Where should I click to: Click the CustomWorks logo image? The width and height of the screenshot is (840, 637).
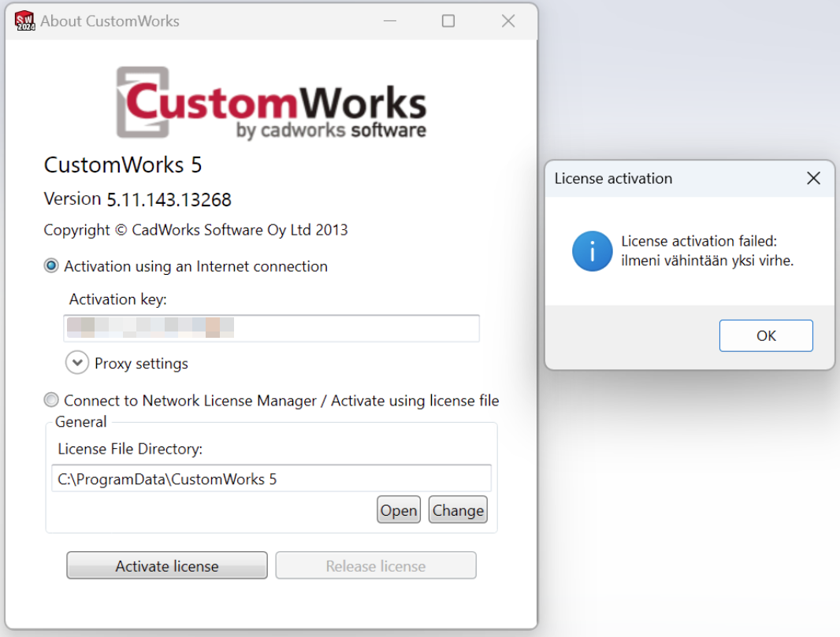pos(272,103)
